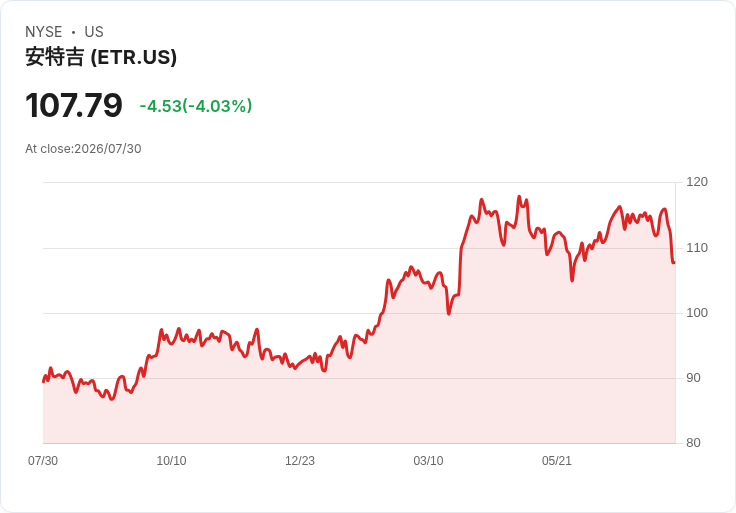Click the highest peak of the red price line
736x513 pixels.
[x=519, y=197]
